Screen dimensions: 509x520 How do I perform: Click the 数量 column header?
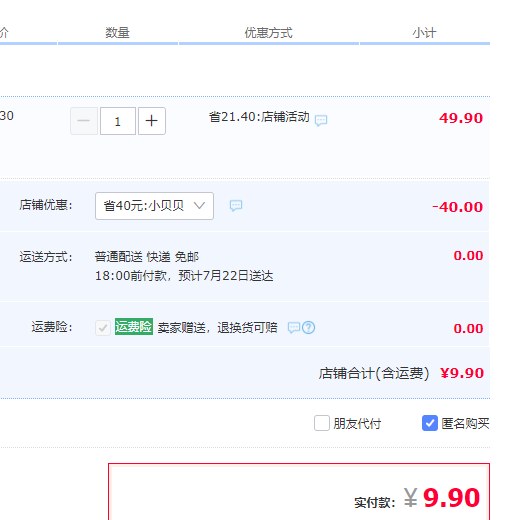[x=117, y=33]
